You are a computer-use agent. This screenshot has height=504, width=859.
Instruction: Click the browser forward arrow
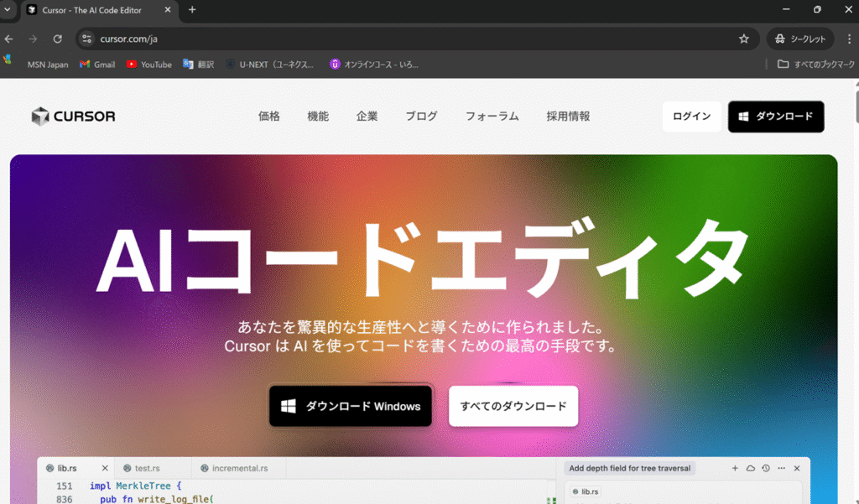[33, 39]
